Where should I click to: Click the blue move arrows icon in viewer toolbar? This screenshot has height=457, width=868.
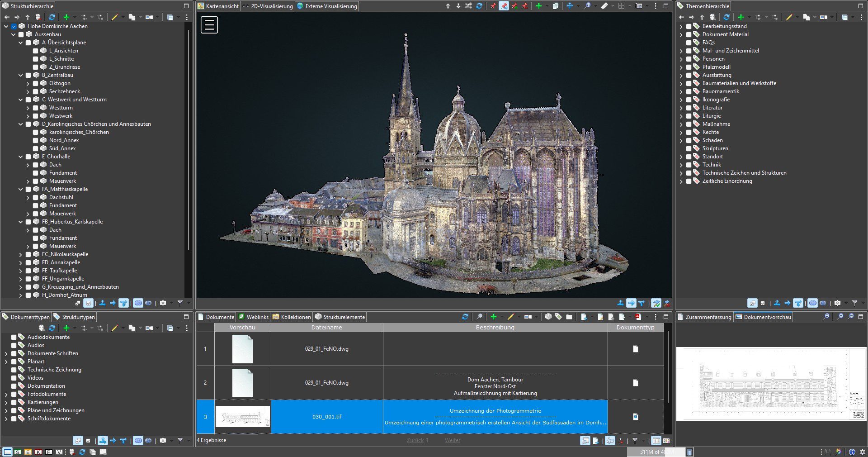click(x=570, y=6)
